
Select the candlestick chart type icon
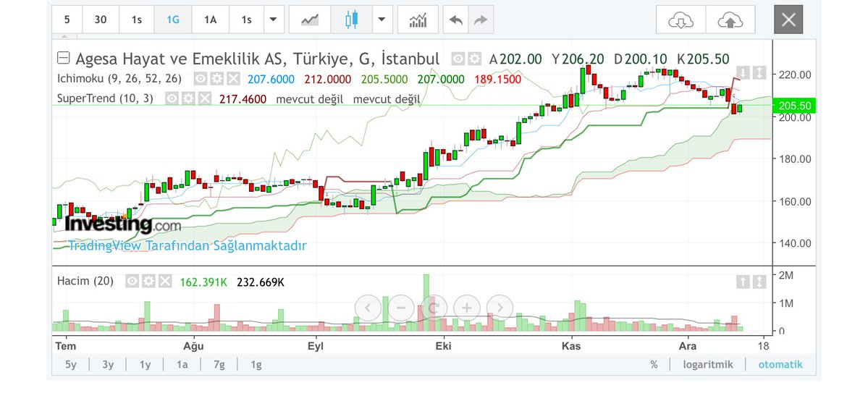[x=352, y=20]
